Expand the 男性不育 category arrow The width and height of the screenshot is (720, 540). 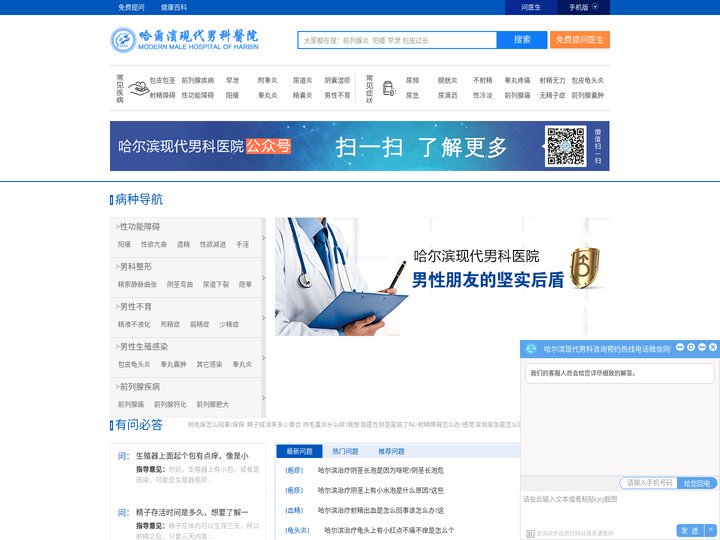point(264,318)
